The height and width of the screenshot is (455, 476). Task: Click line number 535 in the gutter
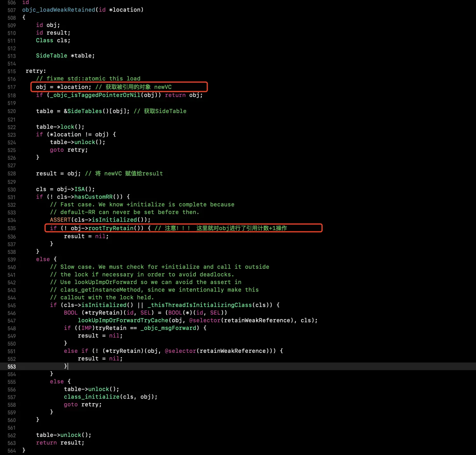pos(11,228)
